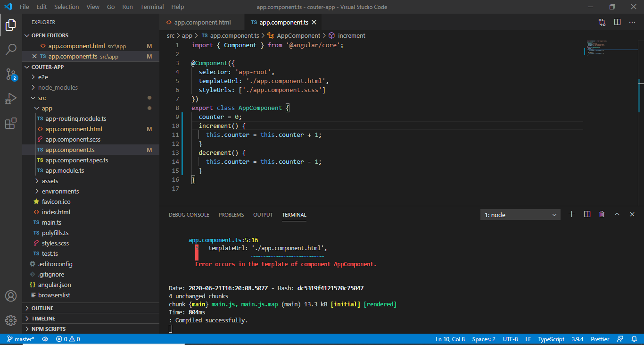This screenshot has width=644, height=345.
Task: Toggle panel maximize with the chevron icon
Action: 617,214
